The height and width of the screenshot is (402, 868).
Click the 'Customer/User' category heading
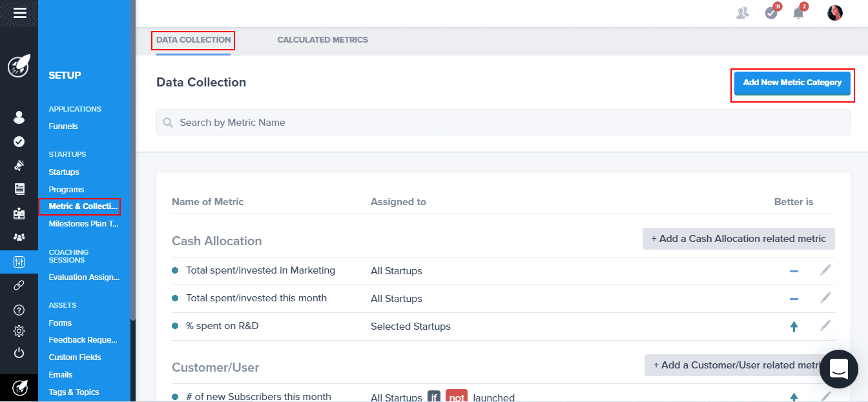216,368
